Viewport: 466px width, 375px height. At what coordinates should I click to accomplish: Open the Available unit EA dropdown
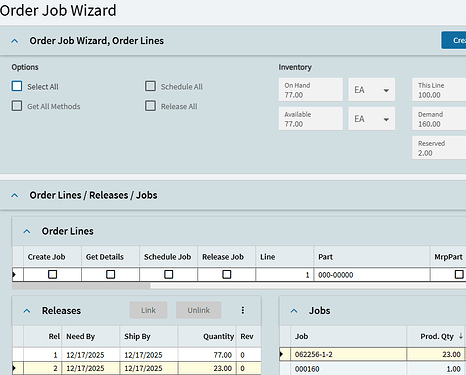(372, 119)
